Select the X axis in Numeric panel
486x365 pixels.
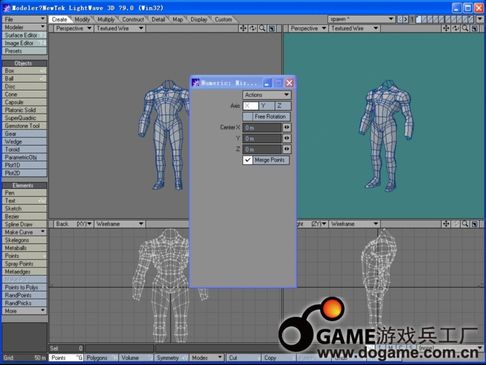click(251, 106)
